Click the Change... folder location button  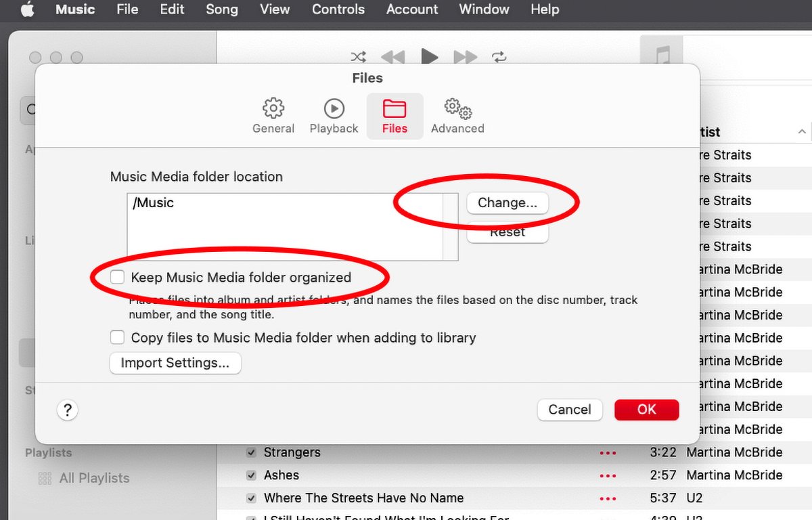507,202
